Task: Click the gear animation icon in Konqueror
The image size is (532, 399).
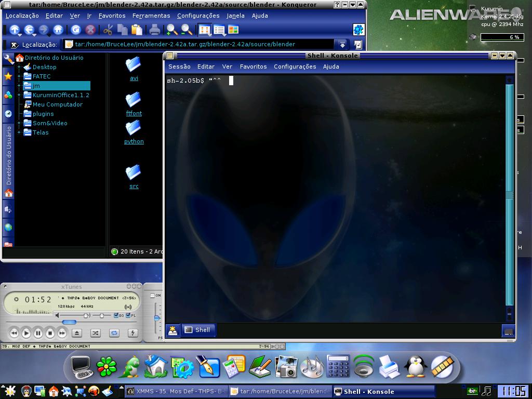Action: click(358, 30)
